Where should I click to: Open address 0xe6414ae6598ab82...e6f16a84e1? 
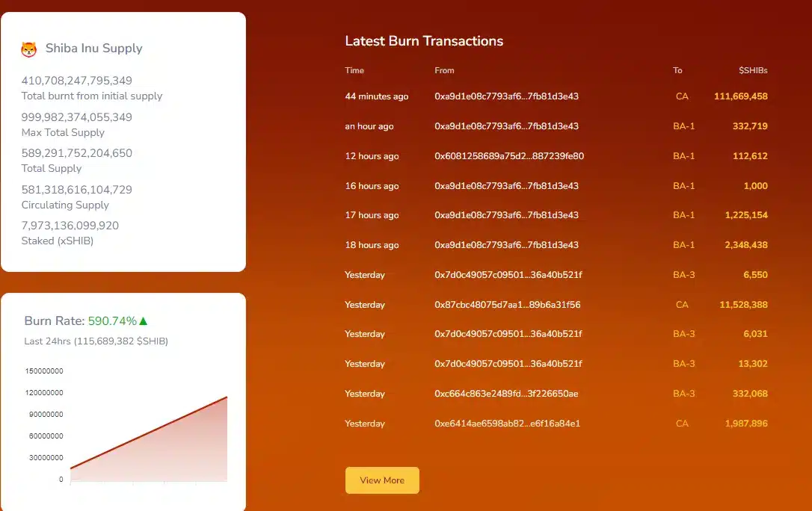click(508, 424)
